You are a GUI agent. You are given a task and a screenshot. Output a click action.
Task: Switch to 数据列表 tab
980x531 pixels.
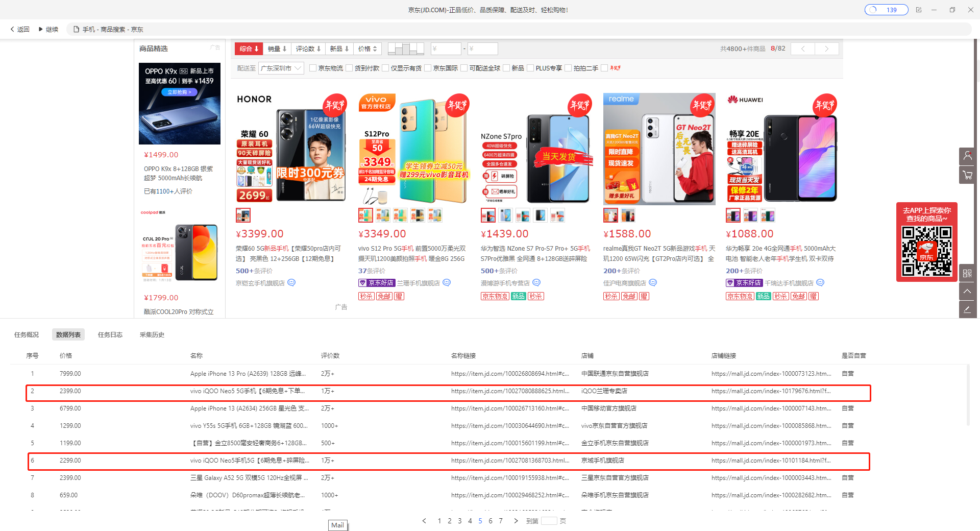point(68,335)
